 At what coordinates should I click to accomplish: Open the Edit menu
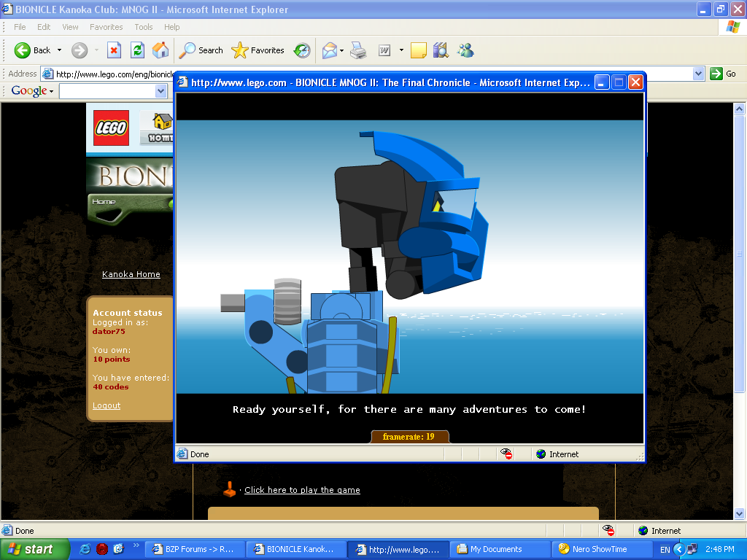[x=44, y=27]
